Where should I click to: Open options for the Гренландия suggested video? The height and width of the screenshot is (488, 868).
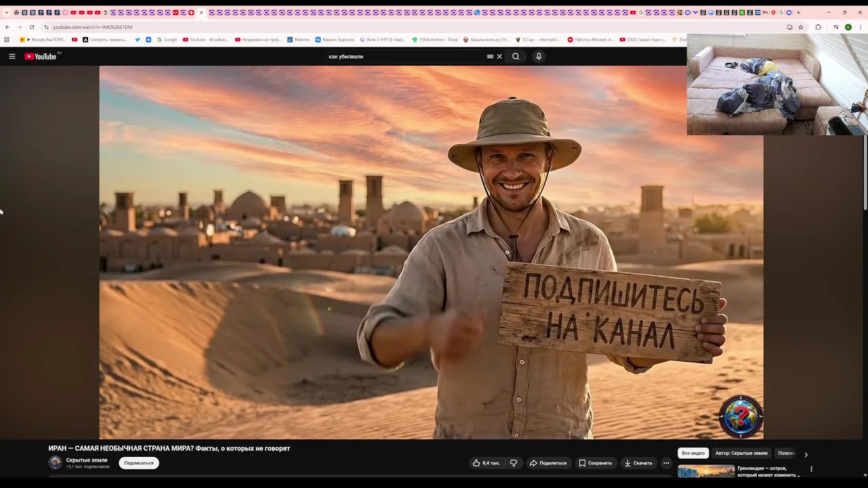click(x=811, y=469)
